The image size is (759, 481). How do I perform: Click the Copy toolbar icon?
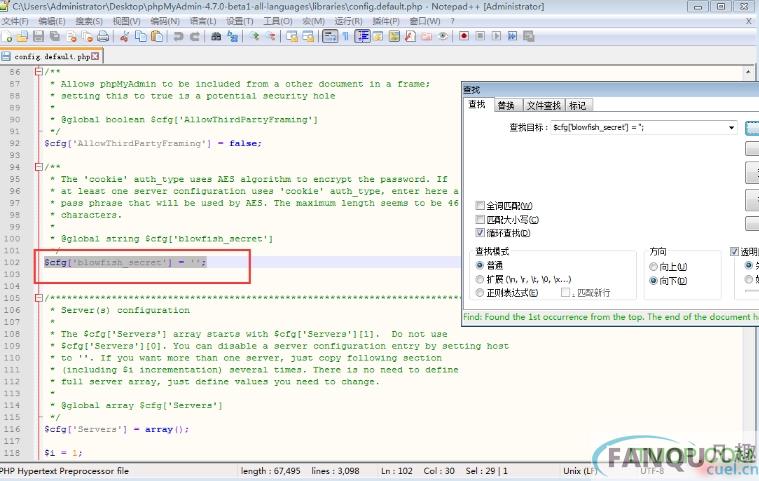[141, 36]
